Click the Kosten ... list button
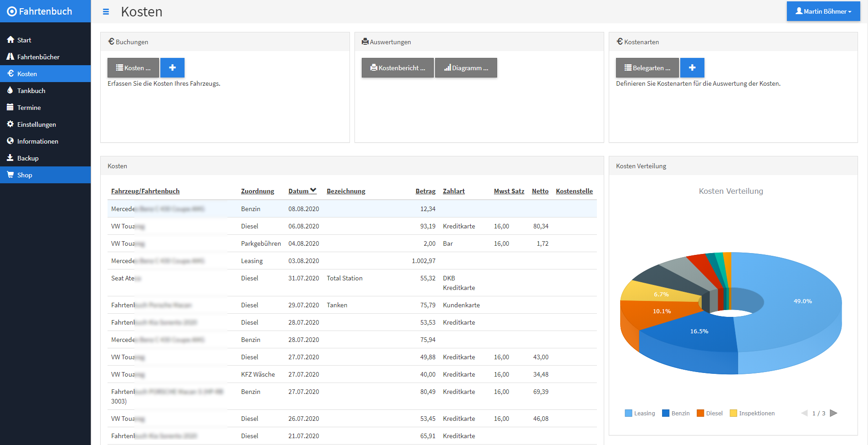 [133, 68]
